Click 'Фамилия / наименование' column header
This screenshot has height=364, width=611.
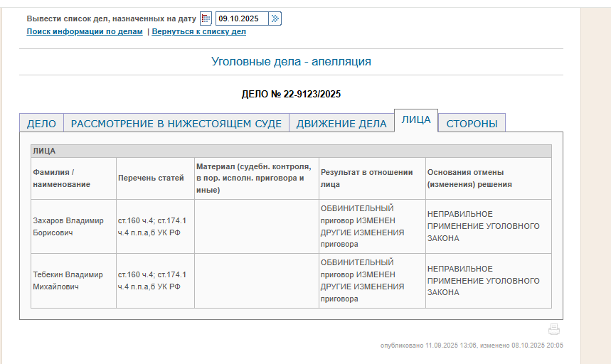(x=62, y=178)
